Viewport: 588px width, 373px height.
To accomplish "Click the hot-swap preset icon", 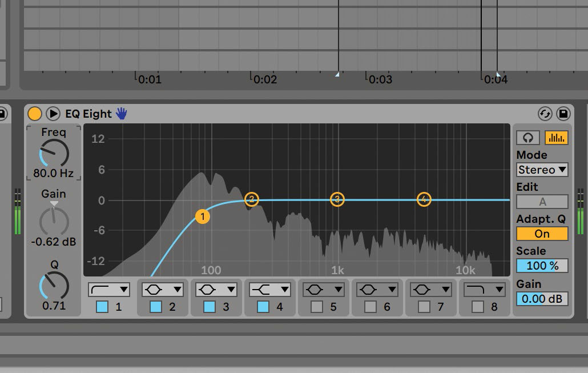I will [x=545, y=113].
